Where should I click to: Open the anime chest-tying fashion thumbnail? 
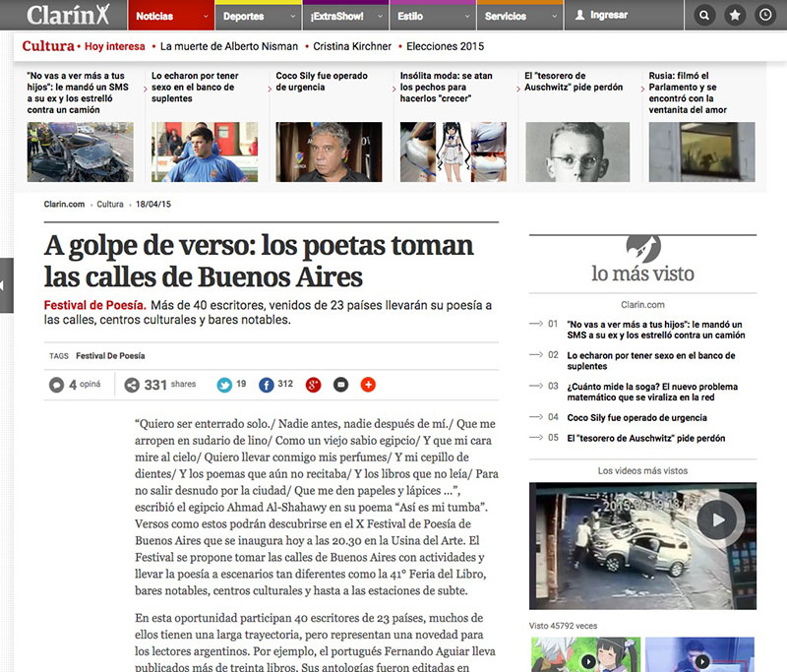pos(454,153)
